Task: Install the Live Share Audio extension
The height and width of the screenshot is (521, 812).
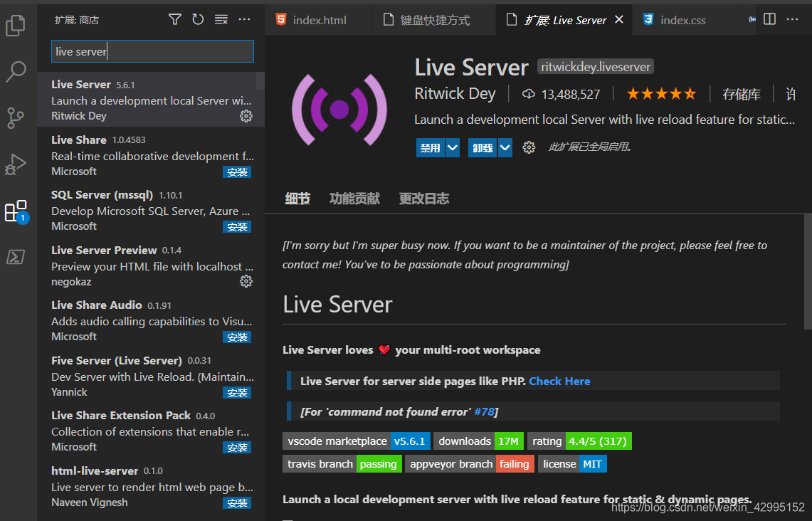Action: click(x=237, y=337)
